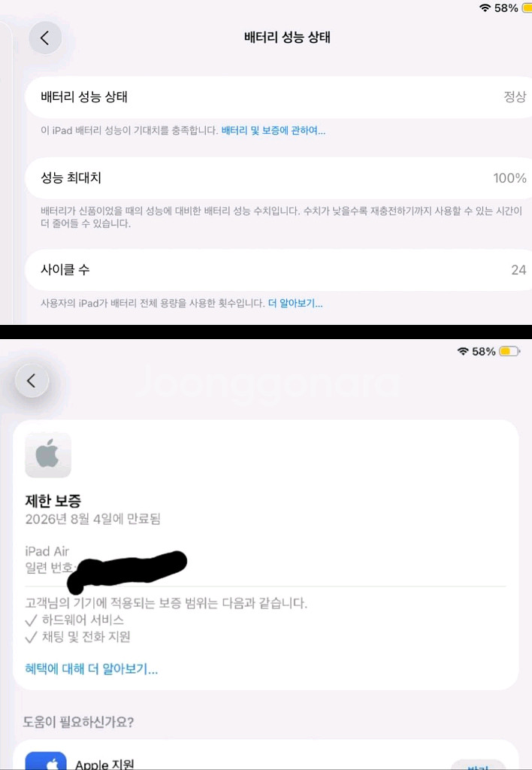Open 더 알아보기 link under cycle count
This screenshot has width=532, height=770.
click(x=295, y=304)
